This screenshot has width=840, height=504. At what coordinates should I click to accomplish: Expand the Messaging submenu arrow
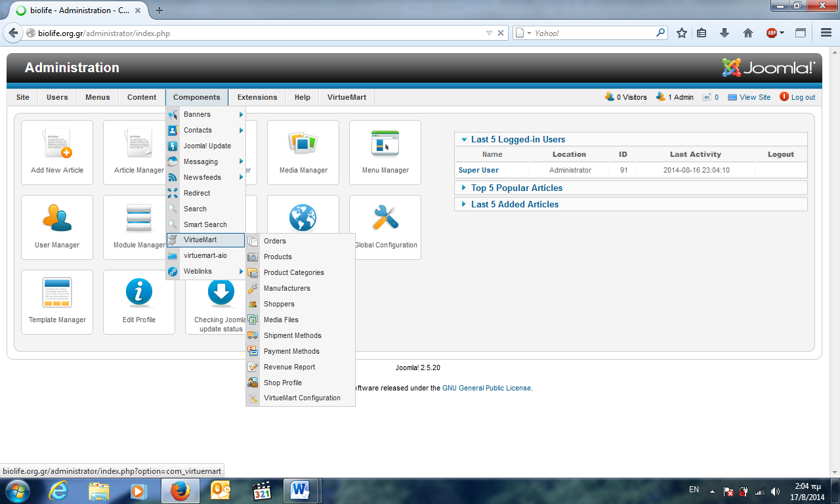(x=241, y=161)
